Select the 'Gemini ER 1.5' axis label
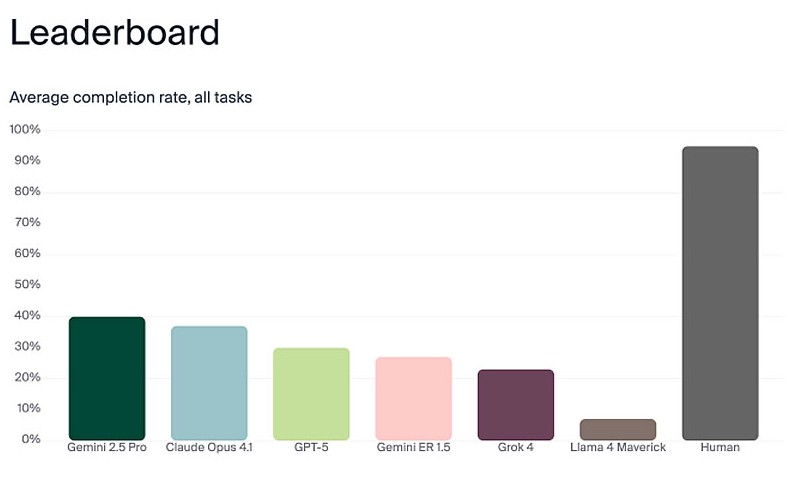 [413, 447]
